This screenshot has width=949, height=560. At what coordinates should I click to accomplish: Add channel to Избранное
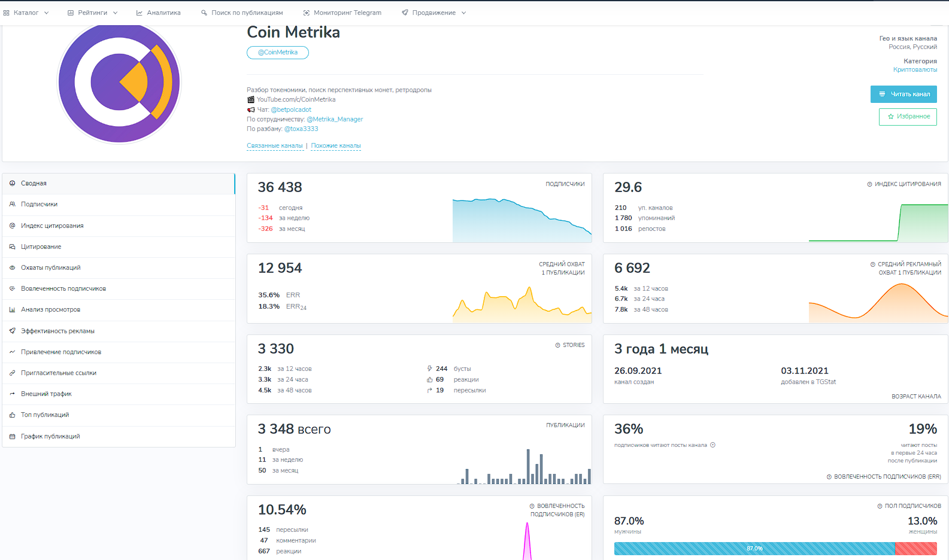click(x=908, y=117)
